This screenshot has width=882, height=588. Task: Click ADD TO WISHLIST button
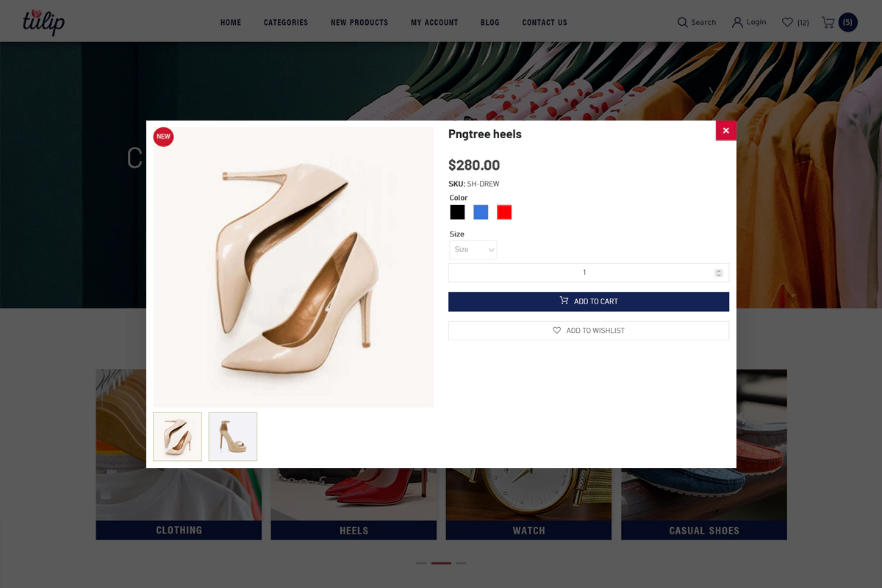pos(589,331)
